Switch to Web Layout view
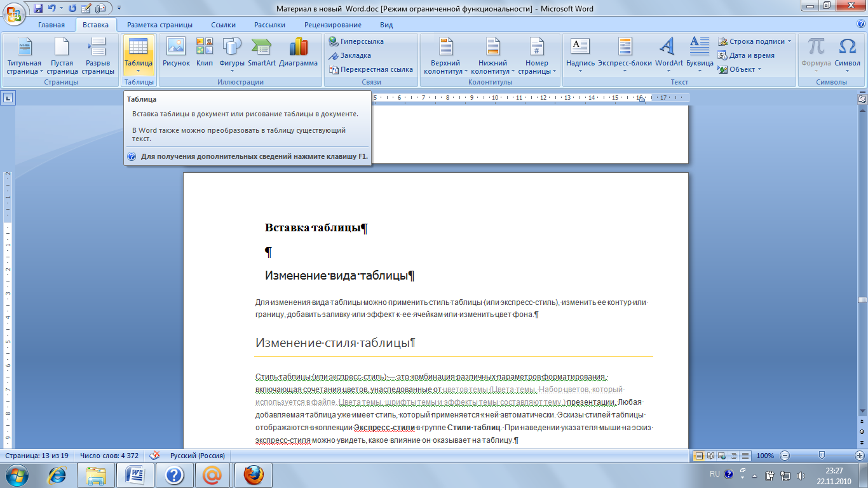The width and height of the screenshot is (868, 488). coord(722,456)
